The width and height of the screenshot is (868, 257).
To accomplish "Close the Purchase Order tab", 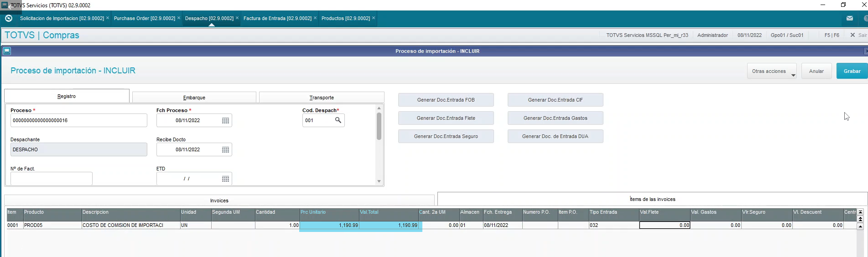I will tap(179, 18).
